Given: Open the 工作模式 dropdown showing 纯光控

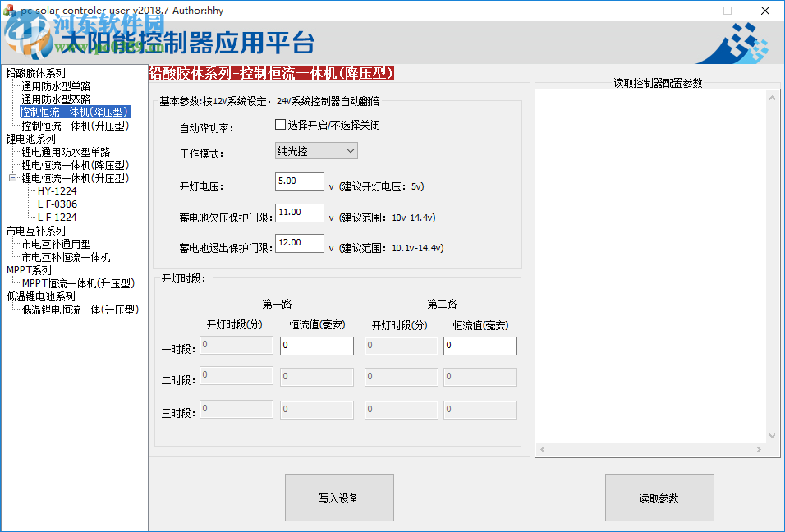Looking at the screenshot, I should 316,150.
